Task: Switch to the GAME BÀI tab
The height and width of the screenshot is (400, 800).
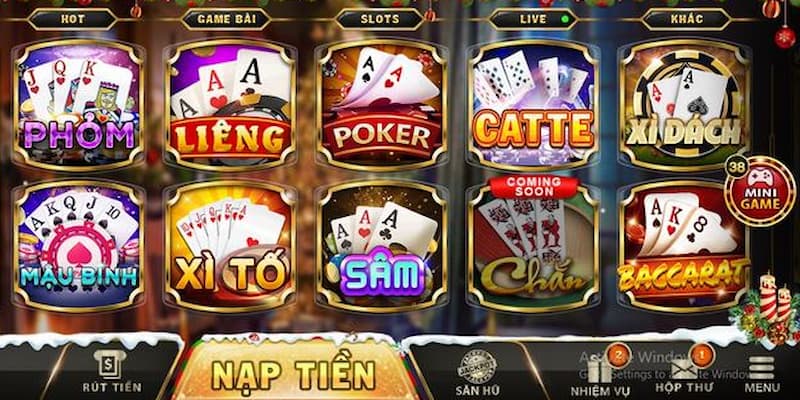Action: click(227, 19)
